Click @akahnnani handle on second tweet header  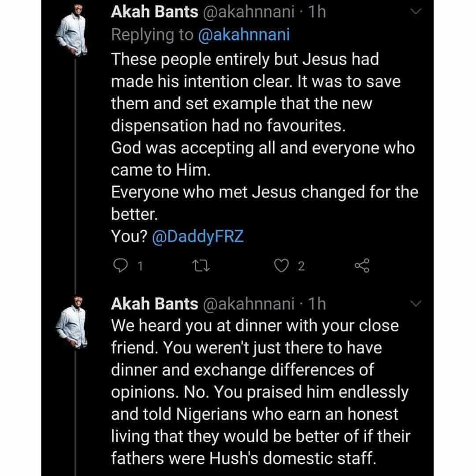(x=248, y=303)
